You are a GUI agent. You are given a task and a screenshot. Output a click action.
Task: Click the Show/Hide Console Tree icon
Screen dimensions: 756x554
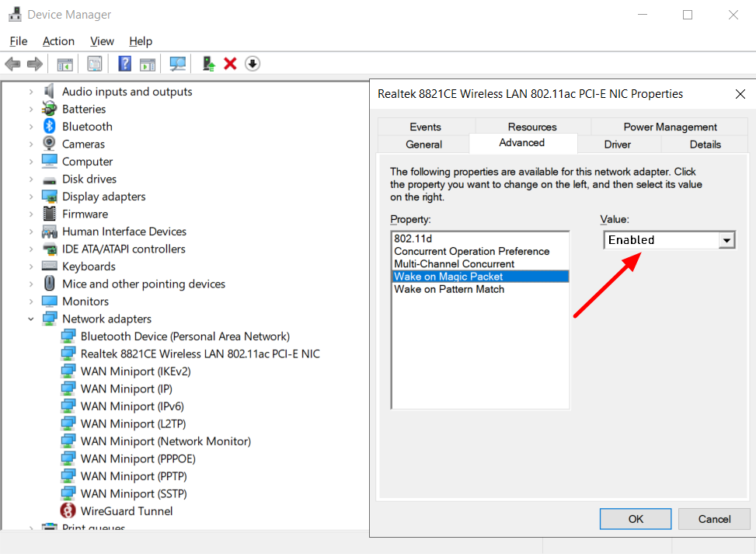[65, 64]
